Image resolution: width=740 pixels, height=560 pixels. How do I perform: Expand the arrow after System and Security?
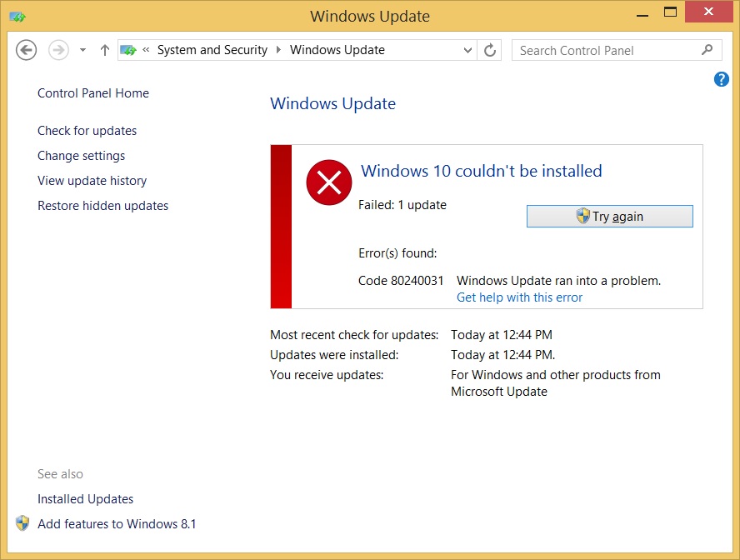(278, 50)
